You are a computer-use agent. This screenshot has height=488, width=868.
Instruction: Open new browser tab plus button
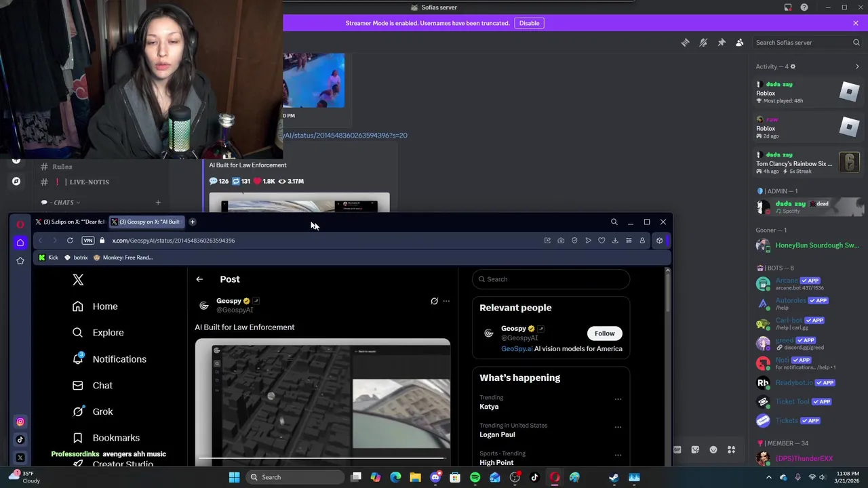pos(192,222)
